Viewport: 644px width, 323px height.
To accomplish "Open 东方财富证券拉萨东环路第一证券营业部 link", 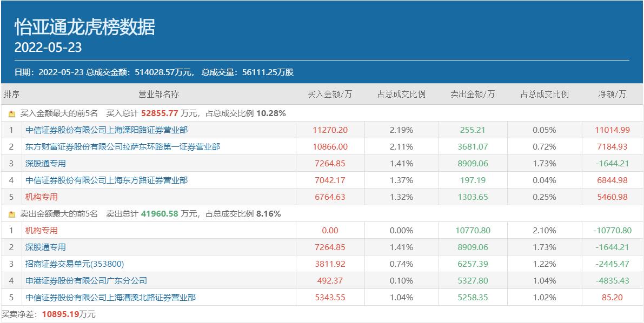I will coord(122,147).
